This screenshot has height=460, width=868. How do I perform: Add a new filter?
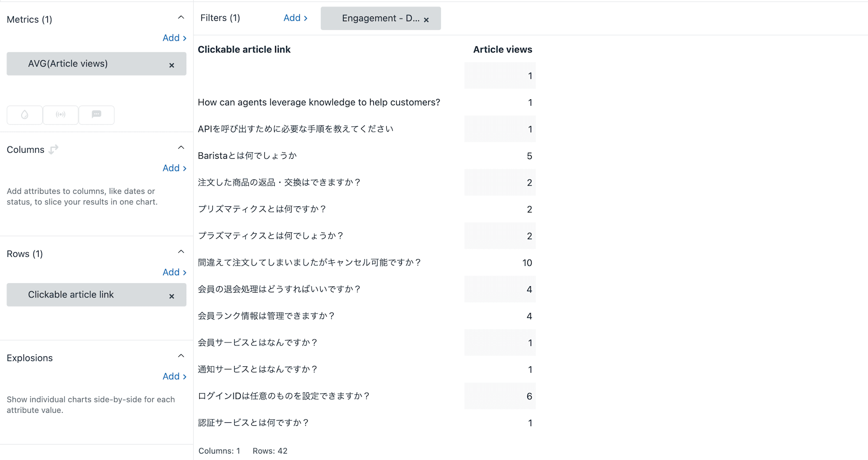click(296, 18)
